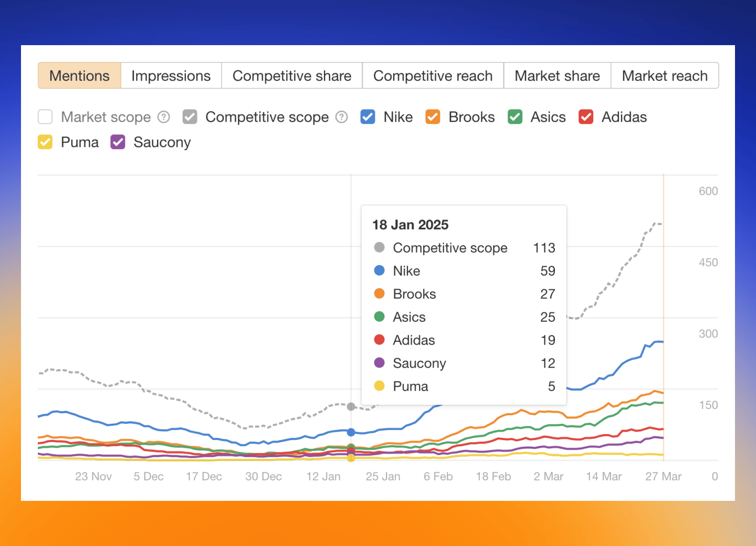756x546 pixels.
Task: Uncheck the Brooks checkbox
Action: pos(433,117)
